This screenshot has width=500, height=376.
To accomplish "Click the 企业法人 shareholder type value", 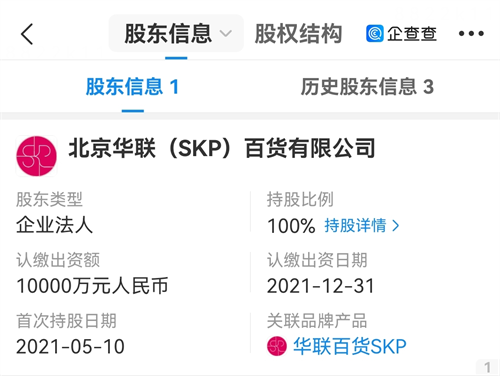I will coord(54,225).
